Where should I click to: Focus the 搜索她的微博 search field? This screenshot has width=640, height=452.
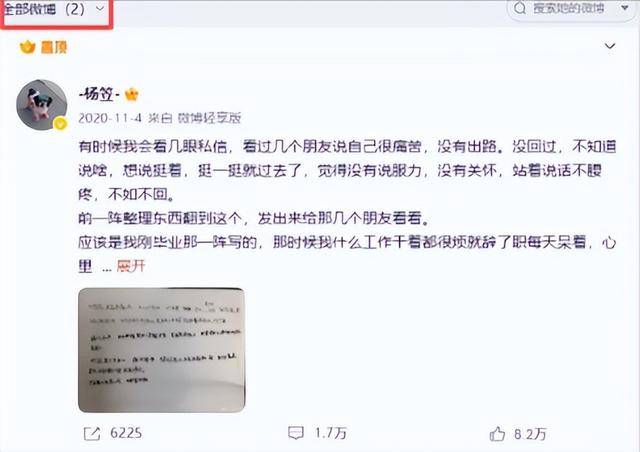(x=569, y=8)
